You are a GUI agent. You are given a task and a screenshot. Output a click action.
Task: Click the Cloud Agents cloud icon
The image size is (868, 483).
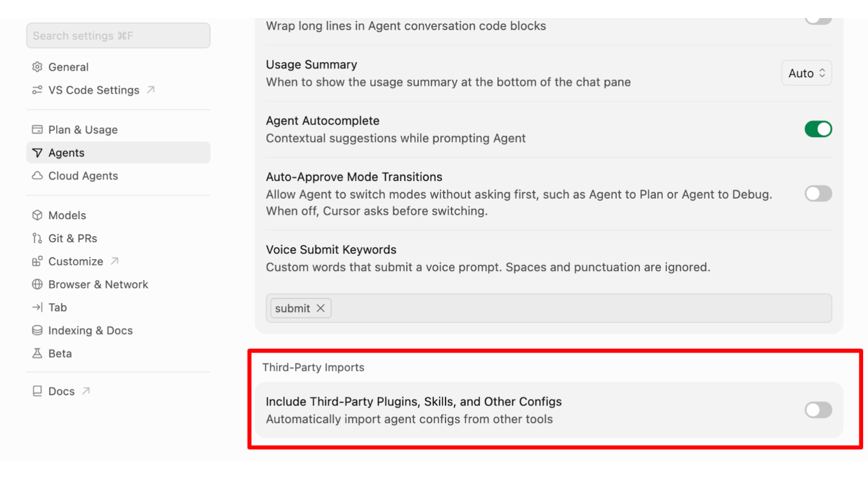37,176
